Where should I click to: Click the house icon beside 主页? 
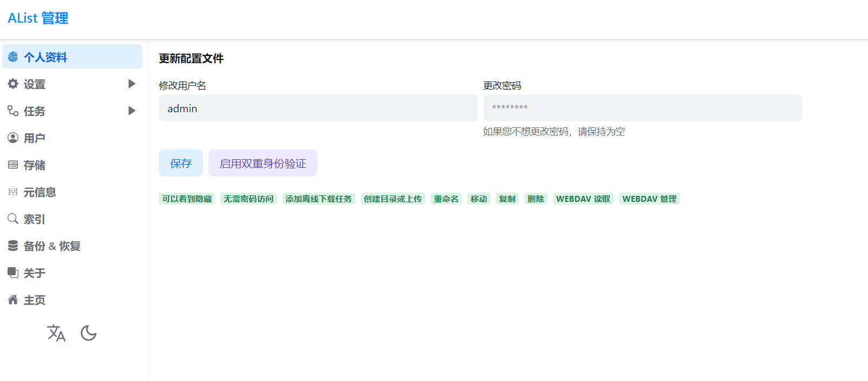click(x=13, y=300)
